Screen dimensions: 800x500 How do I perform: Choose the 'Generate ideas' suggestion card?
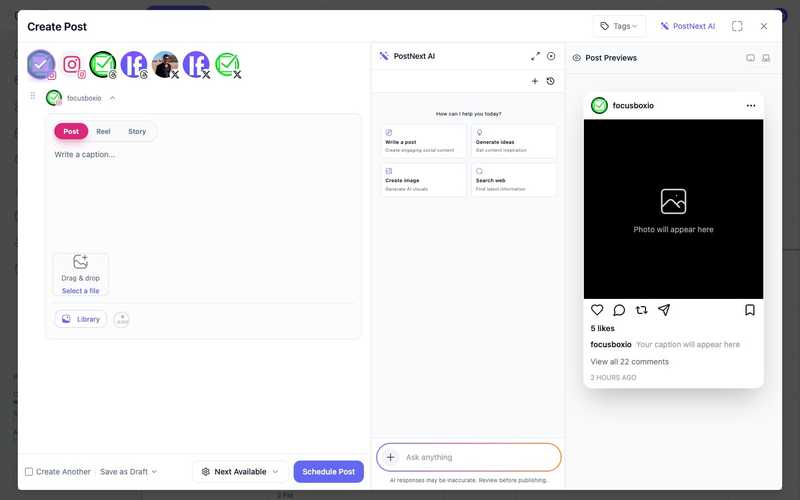[x=513, y=141]
